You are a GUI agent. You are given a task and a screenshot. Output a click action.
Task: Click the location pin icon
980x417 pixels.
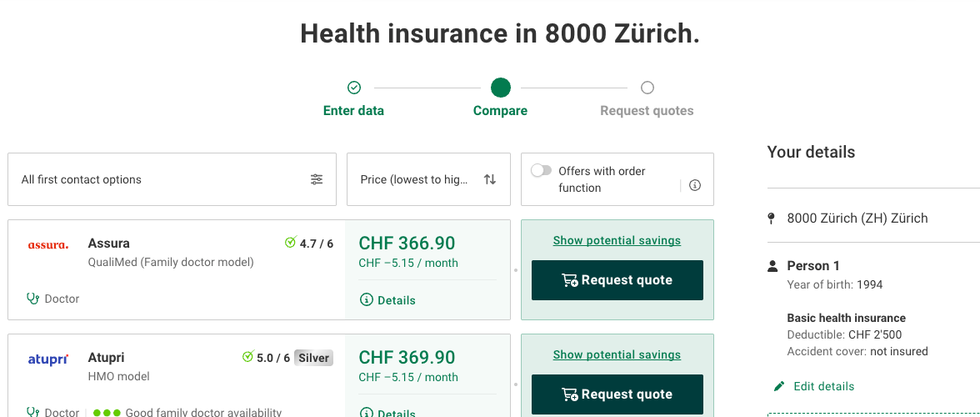pos(771,219)
